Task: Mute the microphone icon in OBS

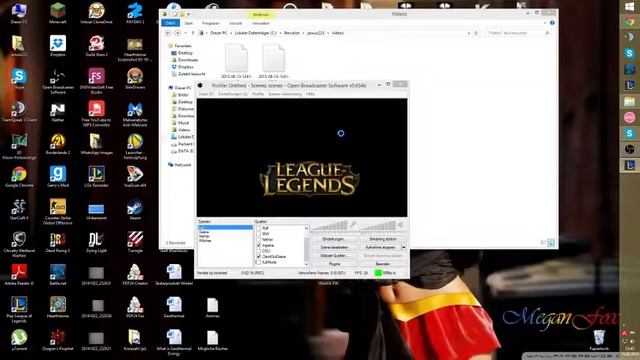Action: pyautogui.click(x=353, y=224)
